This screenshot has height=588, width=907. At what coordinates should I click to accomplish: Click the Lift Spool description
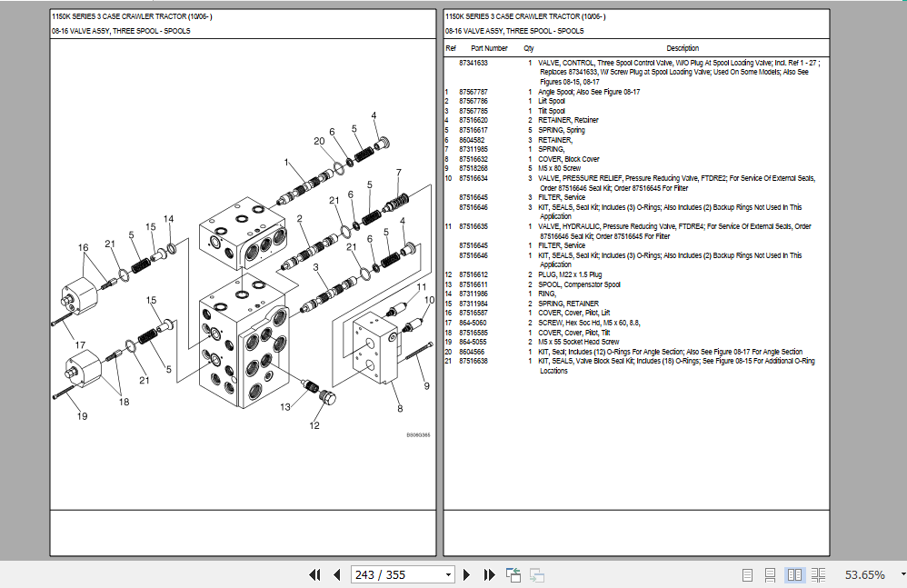coord(552,101)
